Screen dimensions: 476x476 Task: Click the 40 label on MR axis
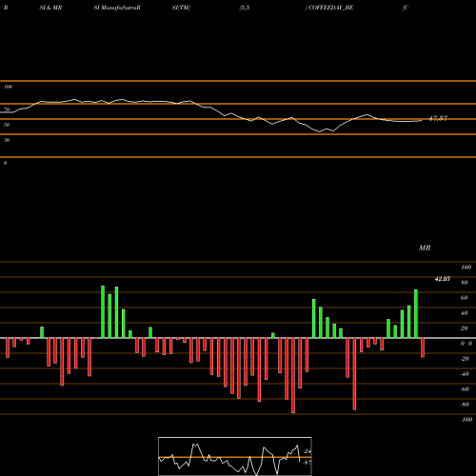[465, 313]
